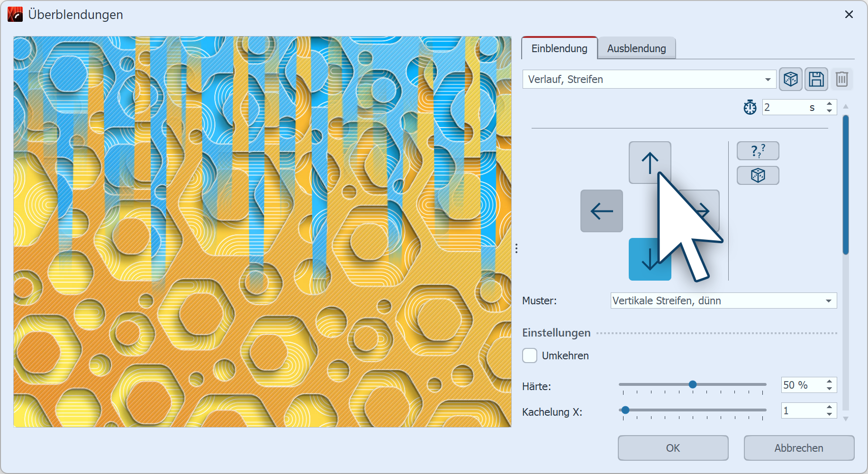This screenshot has height=474, width=868.
Task: Select the left arrow direction button
Action: [601, 211]
